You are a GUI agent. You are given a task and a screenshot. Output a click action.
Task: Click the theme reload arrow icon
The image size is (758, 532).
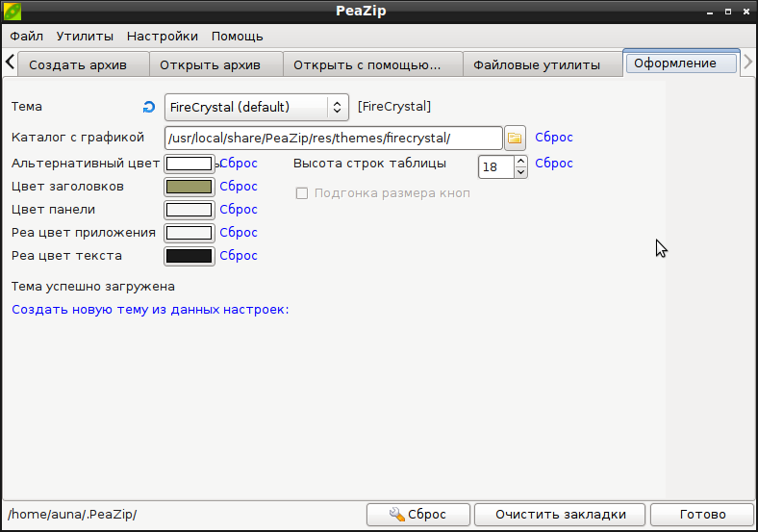click(149, 107)
